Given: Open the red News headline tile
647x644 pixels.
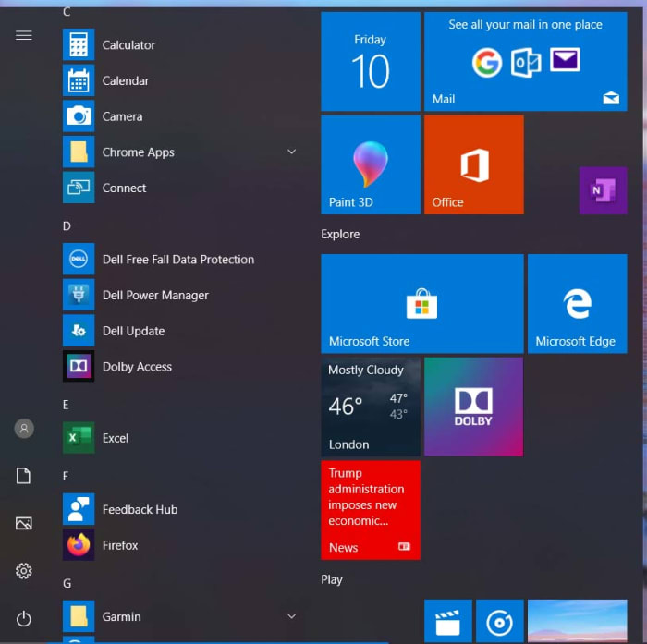Looking at the screenshot, I should (x=370, y=510).
